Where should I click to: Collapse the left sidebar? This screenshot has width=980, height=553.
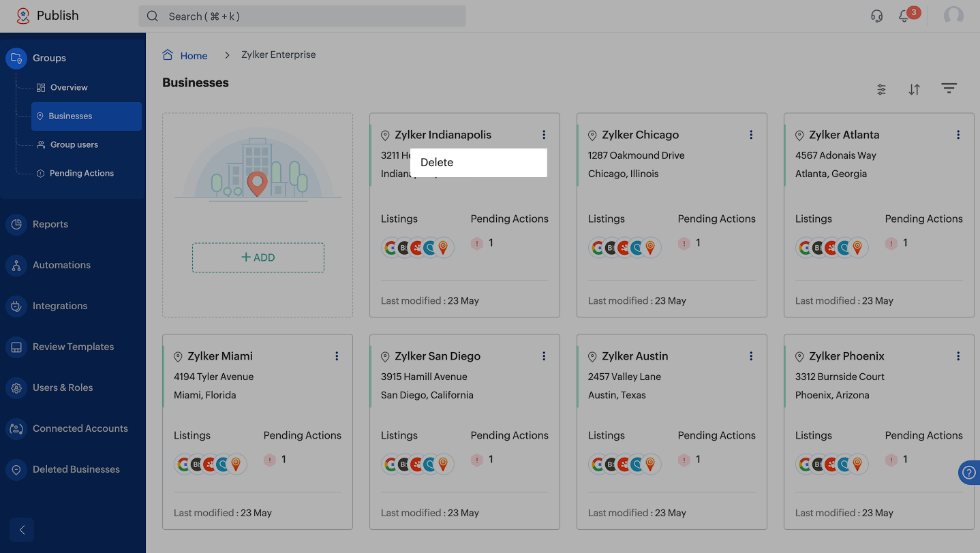(x=22, y=530)
